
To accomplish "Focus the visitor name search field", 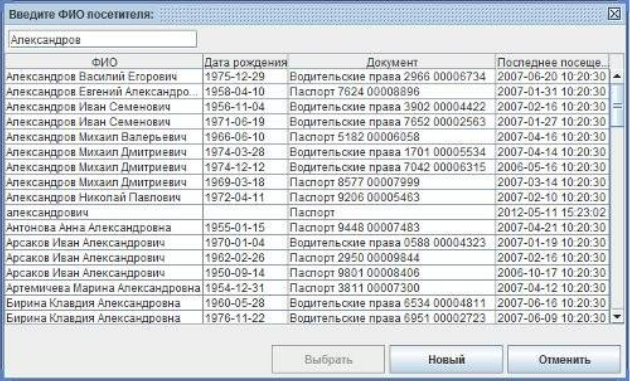I will click(x=102, y=39).
